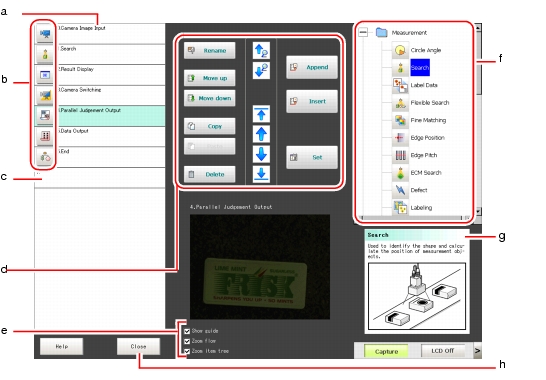Click the search-down arrow with magnifier icon
Screen dimensions: 546x380
coord(261,70)
